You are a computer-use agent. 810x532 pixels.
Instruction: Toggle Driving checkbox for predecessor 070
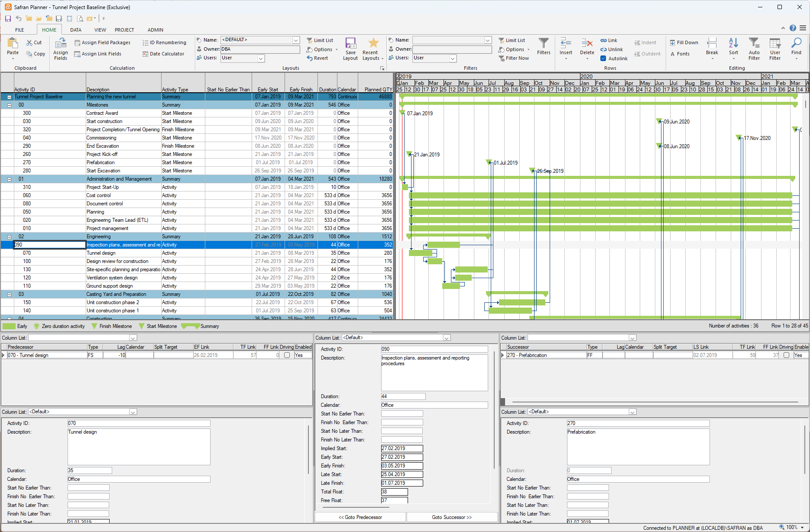coord(287,355)
